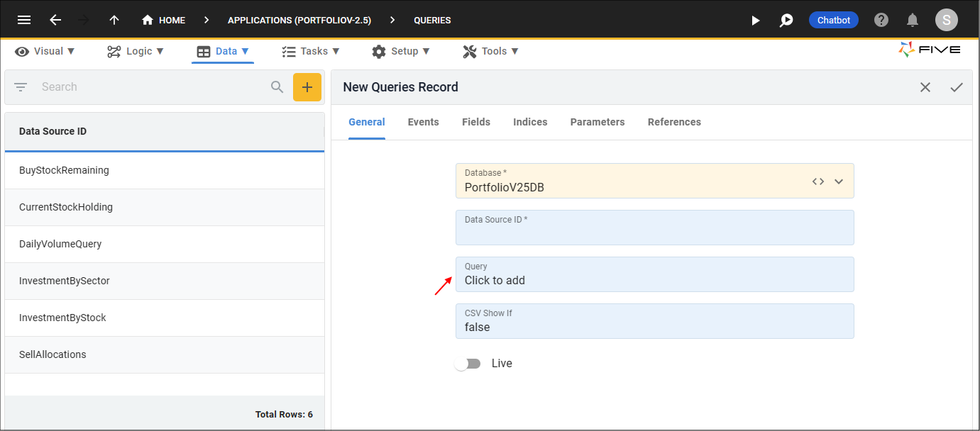980x431 pixels.
Task: Click the back arrow icon
Action: [x=55, y=20]
